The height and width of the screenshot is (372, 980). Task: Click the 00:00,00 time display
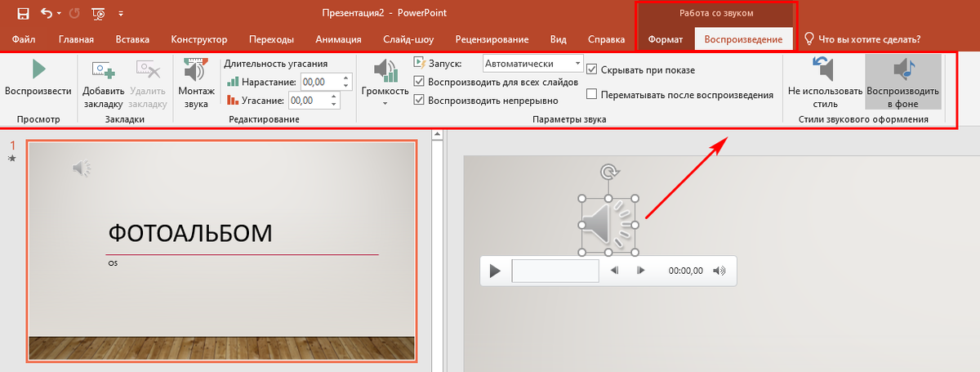point(685,271)
